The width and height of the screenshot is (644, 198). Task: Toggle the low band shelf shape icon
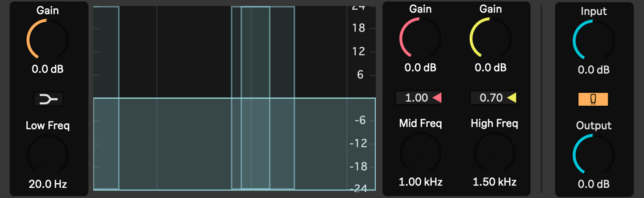[48, 99]
